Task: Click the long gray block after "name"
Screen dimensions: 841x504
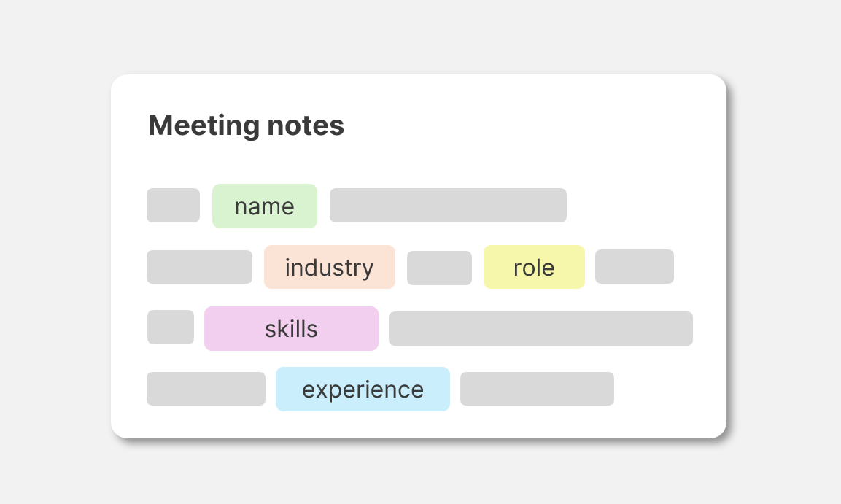Action: pos(448,206)
